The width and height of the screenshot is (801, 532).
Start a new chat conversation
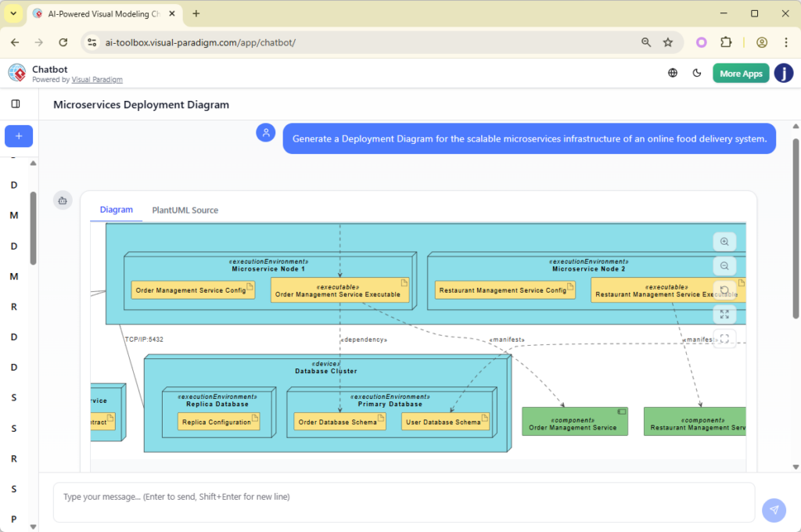point(18,135)
